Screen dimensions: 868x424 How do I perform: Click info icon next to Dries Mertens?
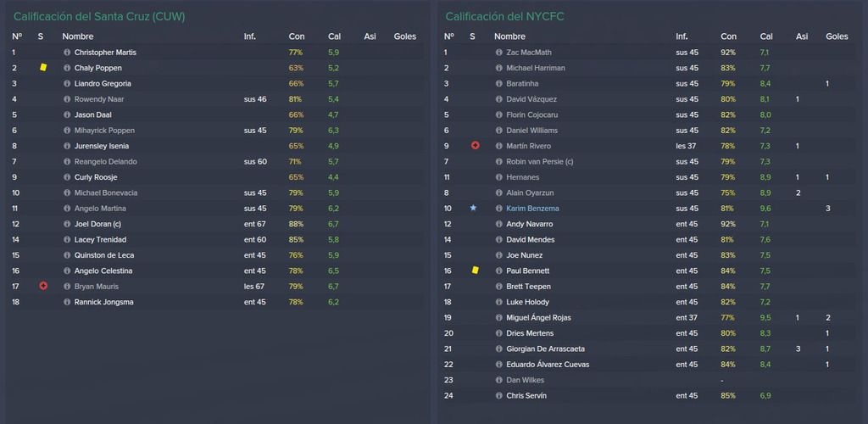[498, 333]
